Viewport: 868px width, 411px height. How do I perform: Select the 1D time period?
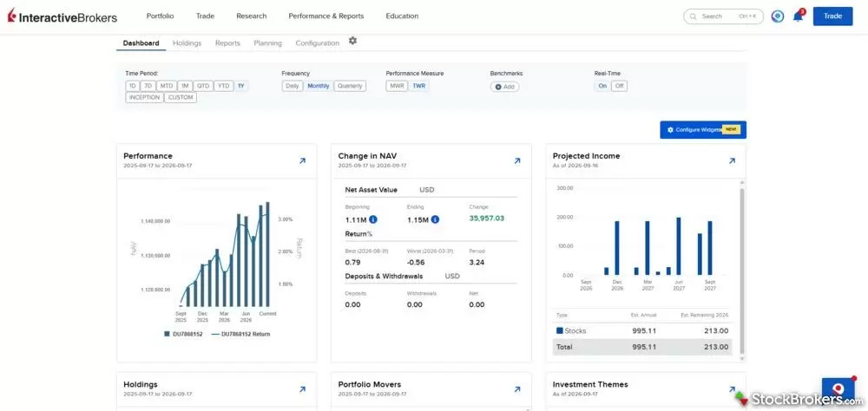132,86
